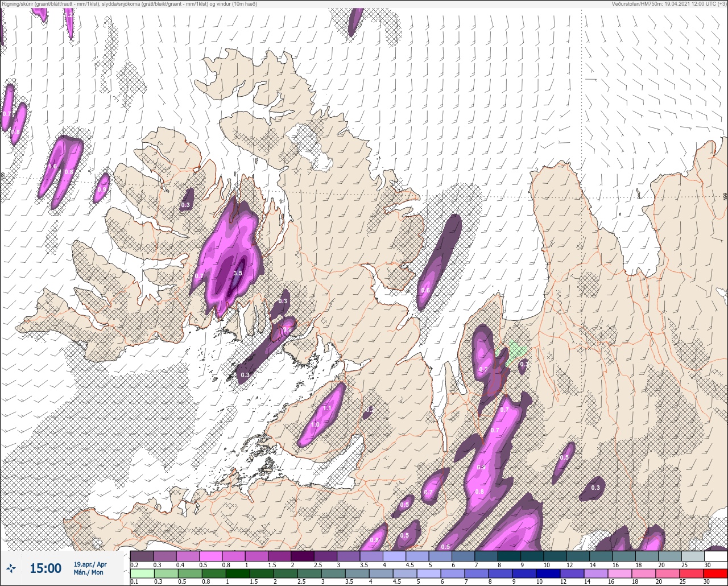
Task: Select the darkest purple 2 swatch, top legend row
Action: click(303, 556)
